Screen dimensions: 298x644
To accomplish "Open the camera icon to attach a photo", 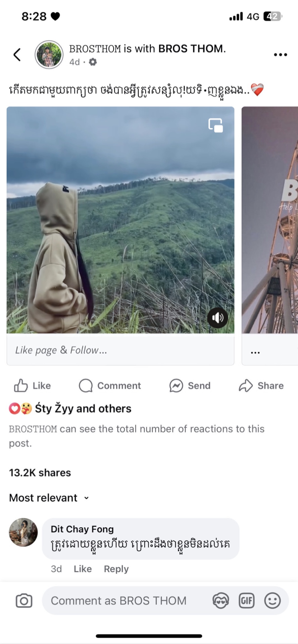I will pos(24,601).
